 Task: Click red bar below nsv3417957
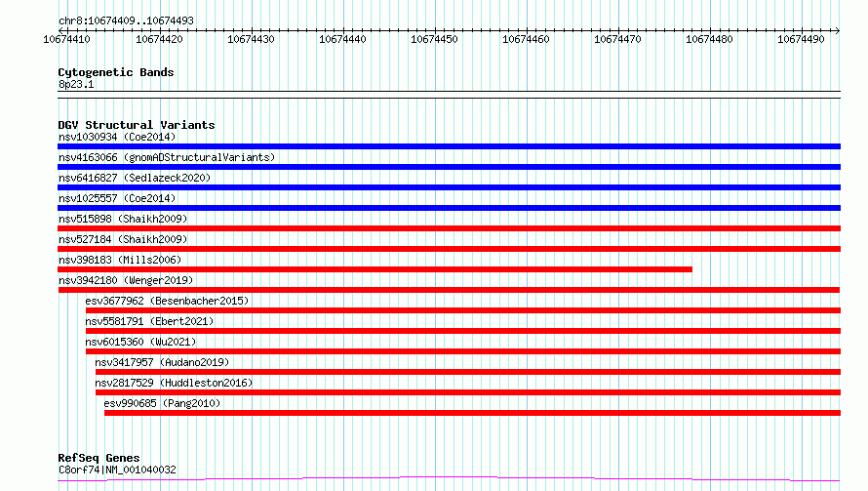click(468, 372)
